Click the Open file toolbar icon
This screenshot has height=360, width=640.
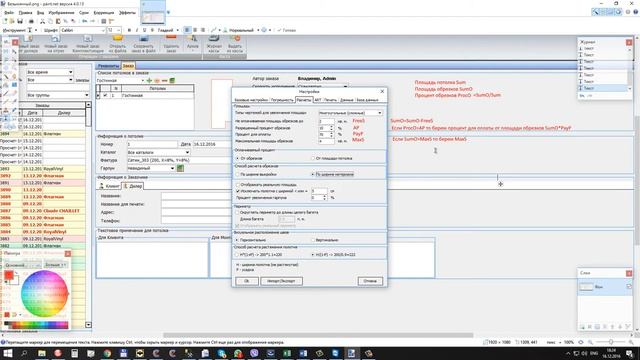12,21
